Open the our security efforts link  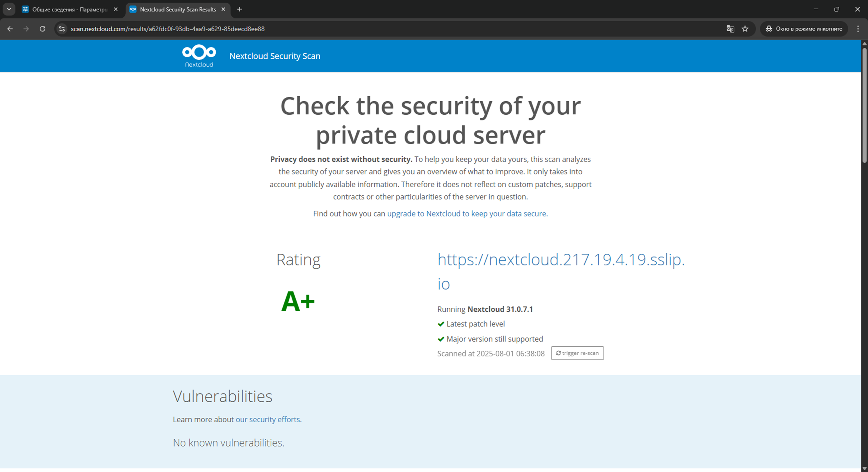point(269,419)
